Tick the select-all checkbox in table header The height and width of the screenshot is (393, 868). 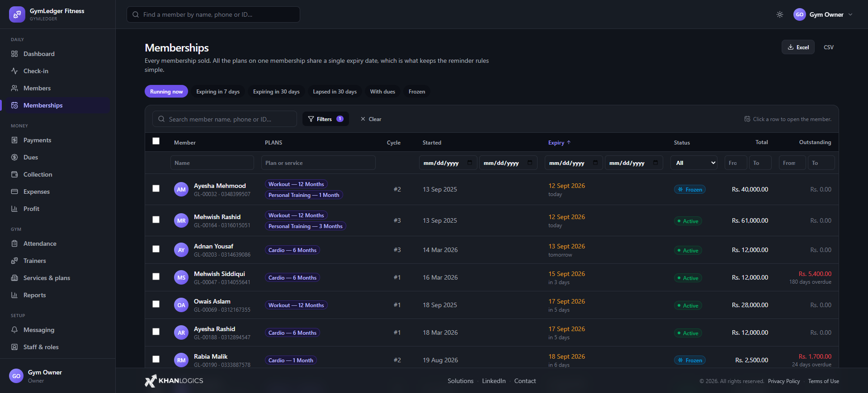pos(156,141)
